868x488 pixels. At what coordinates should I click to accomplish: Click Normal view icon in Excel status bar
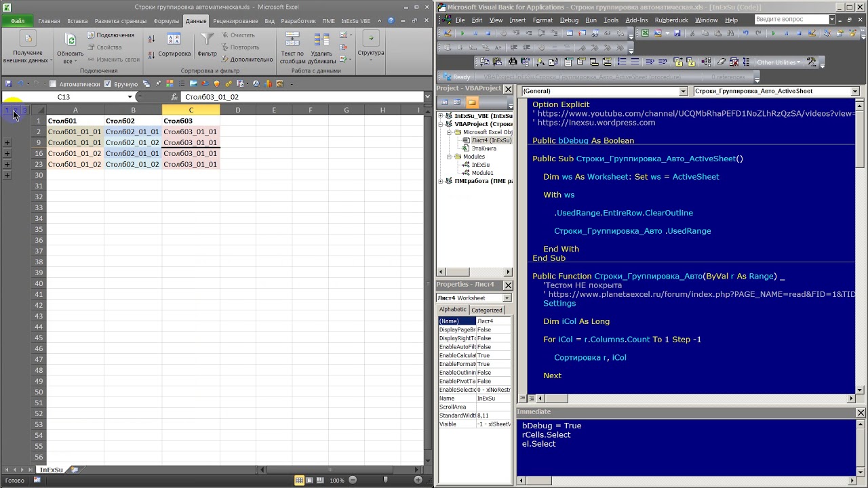(299, 480)
